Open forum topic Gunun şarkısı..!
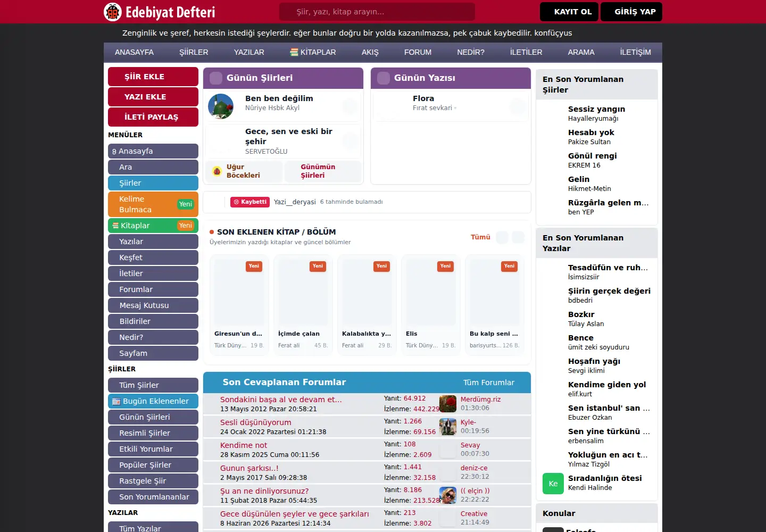The height and width of the screenshot is (532, 766). click(249, 468)
